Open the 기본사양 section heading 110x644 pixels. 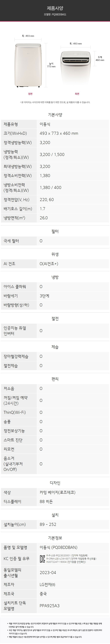click(x=55, y=115)
